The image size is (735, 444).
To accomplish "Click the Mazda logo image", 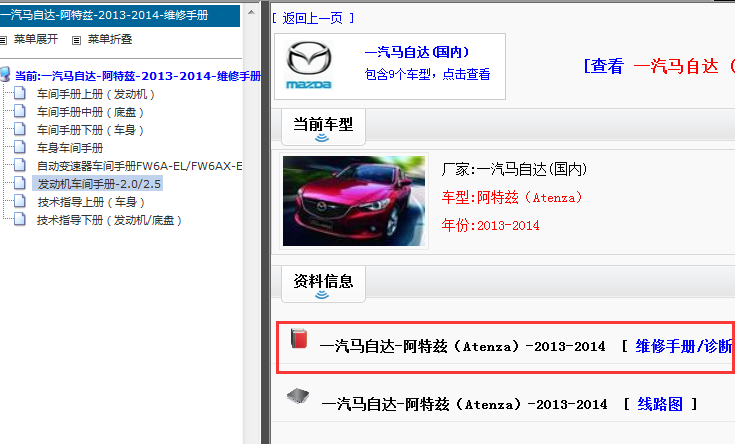I will (309, 65).
